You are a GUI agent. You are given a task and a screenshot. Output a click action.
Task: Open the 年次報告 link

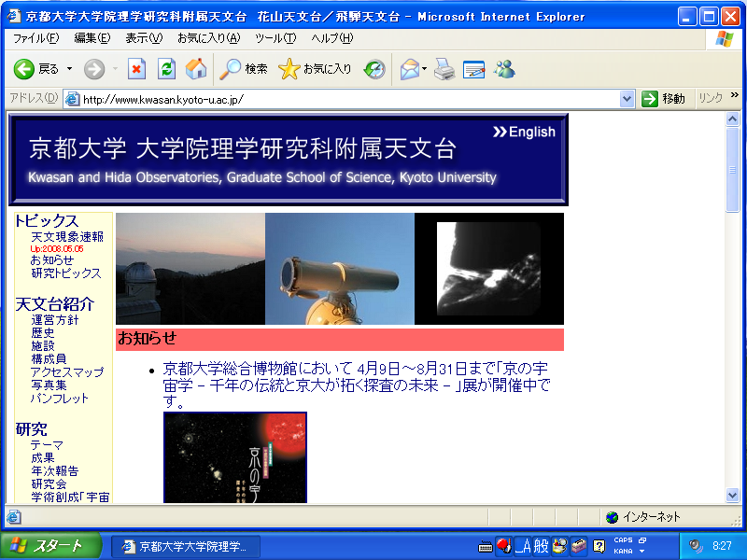tap(55, 471)
